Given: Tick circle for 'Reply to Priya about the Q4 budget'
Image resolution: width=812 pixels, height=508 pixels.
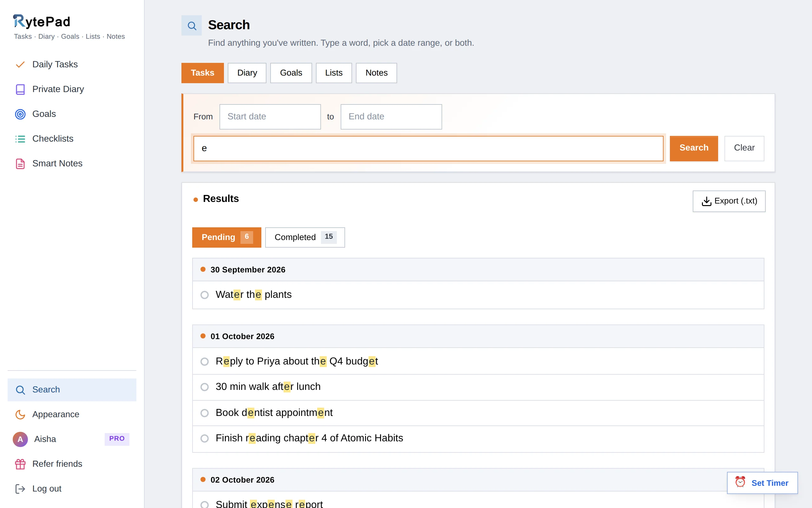Looking at the screenshot, I should (204, 362).
